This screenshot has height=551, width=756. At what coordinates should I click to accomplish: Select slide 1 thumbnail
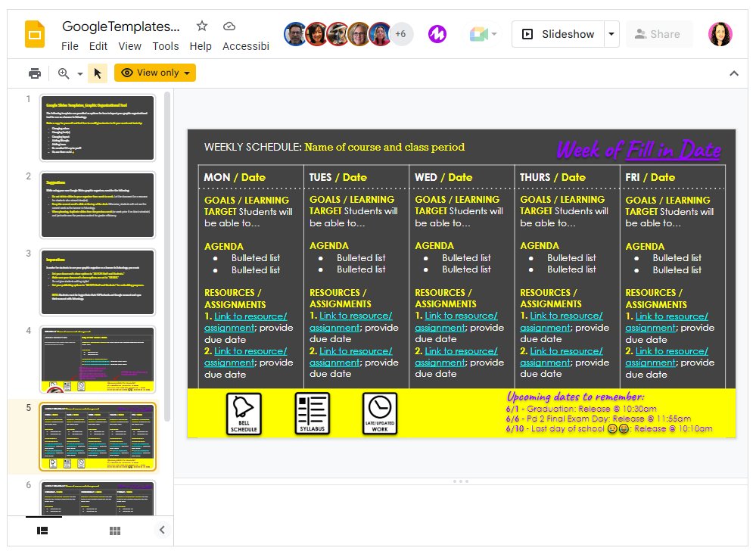(x=98, y=128)
